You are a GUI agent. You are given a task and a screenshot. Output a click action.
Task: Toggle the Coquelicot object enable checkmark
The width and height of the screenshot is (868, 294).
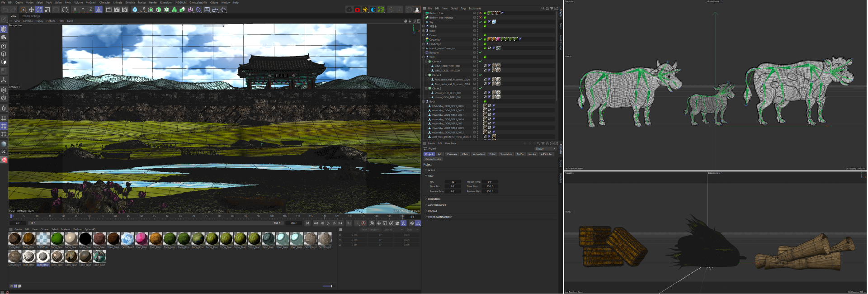(480, 39)
